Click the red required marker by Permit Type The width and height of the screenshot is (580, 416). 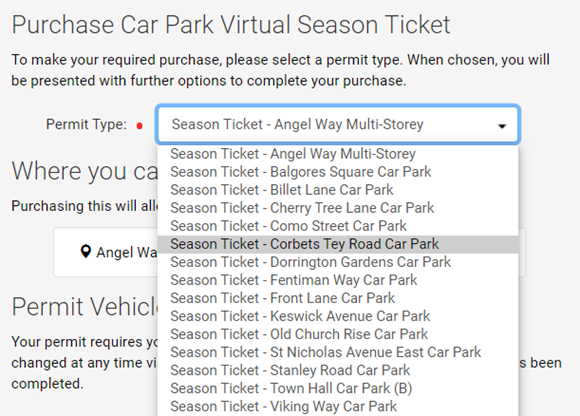[139, 126]
